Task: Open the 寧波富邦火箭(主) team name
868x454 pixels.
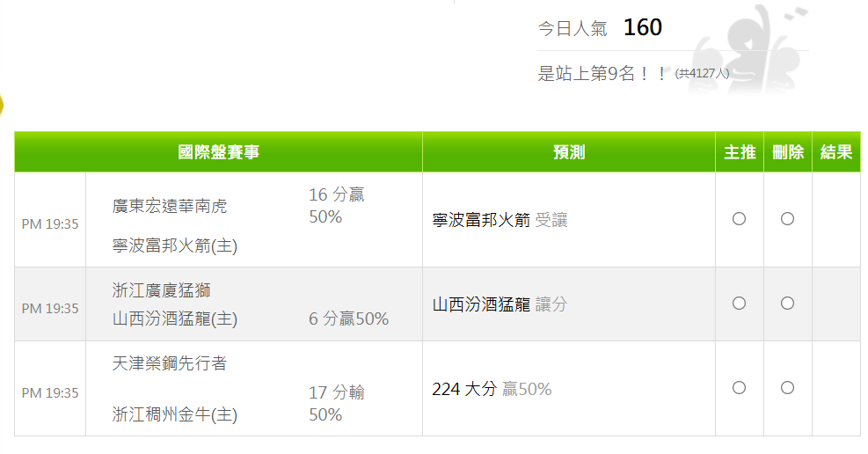Action: coord(175,245)
